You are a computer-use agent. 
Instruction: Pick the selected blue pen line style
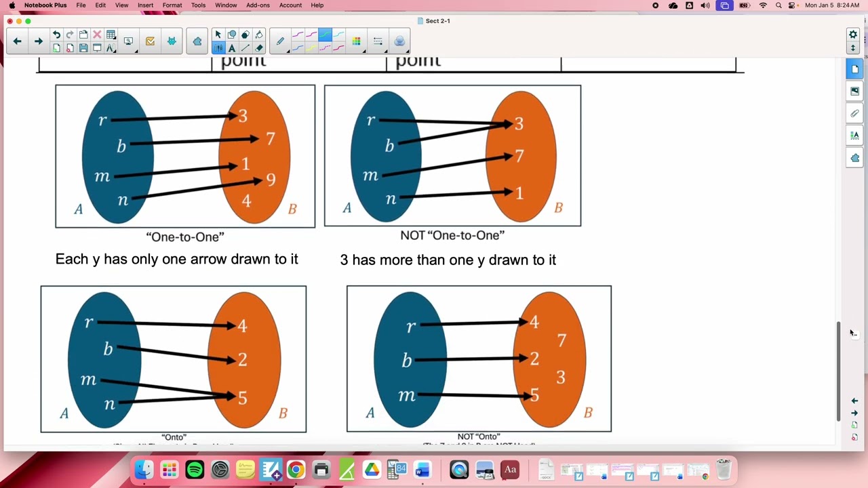point(325,34)
